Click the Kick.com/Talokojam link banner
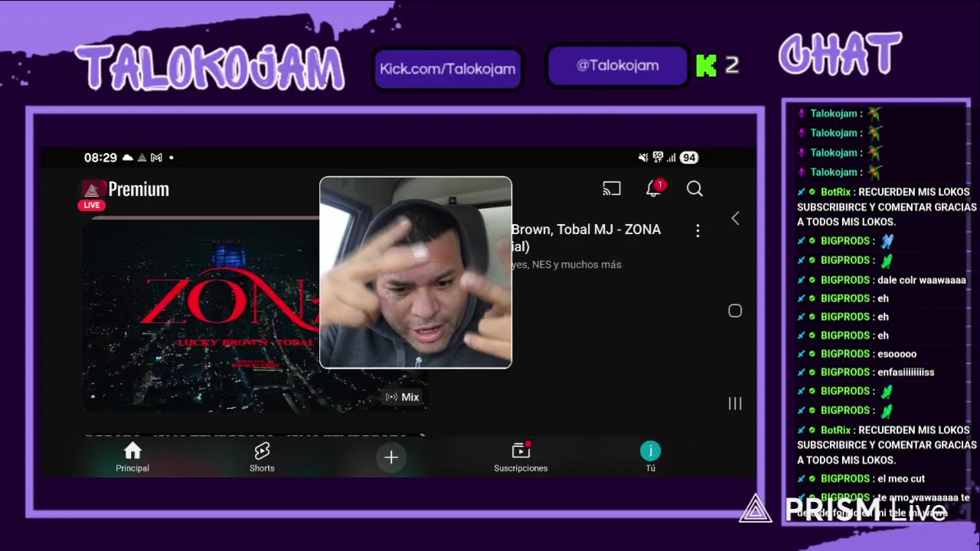Image resolution: width=980 pixels, height=551 pixels. [x=448, y=69]
